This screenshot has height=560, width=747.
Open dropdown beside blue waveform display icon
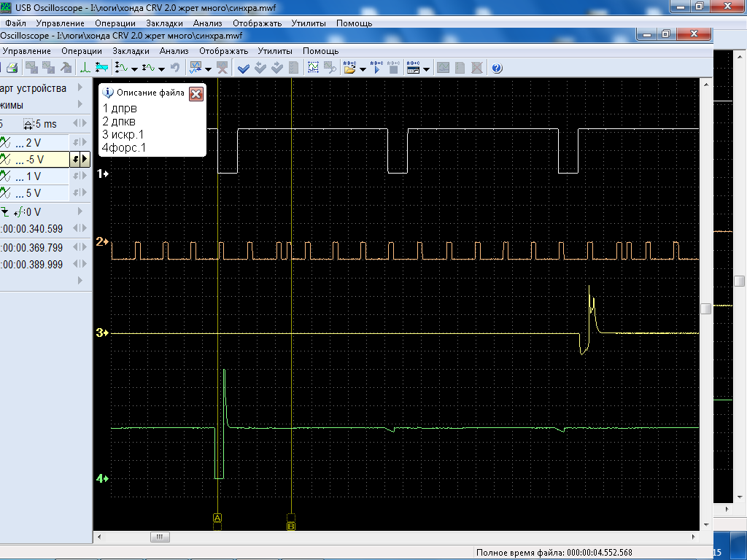208,69
